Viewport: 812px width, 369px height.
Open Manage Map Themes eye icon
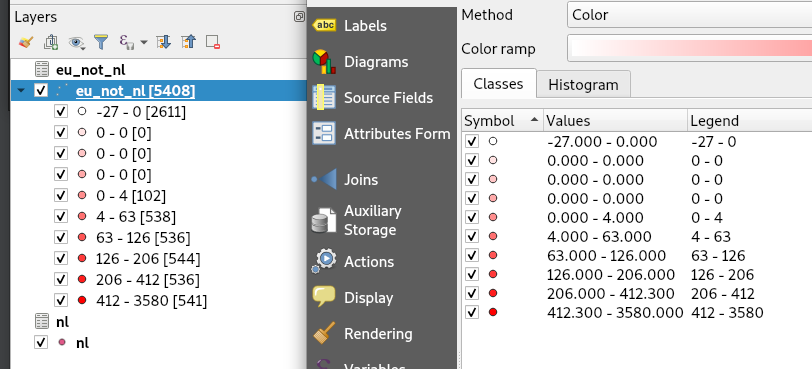click(76, 42)
